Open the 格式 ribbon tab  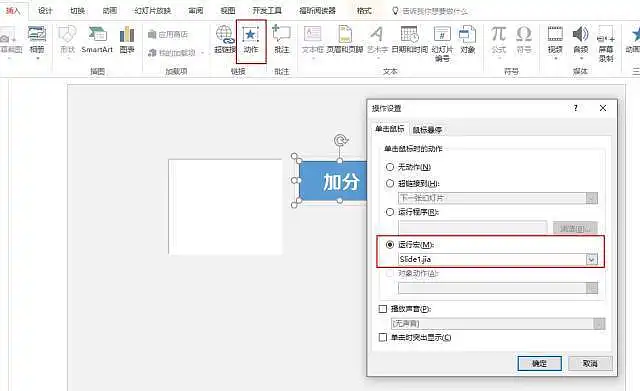click(x=364, y=11)
